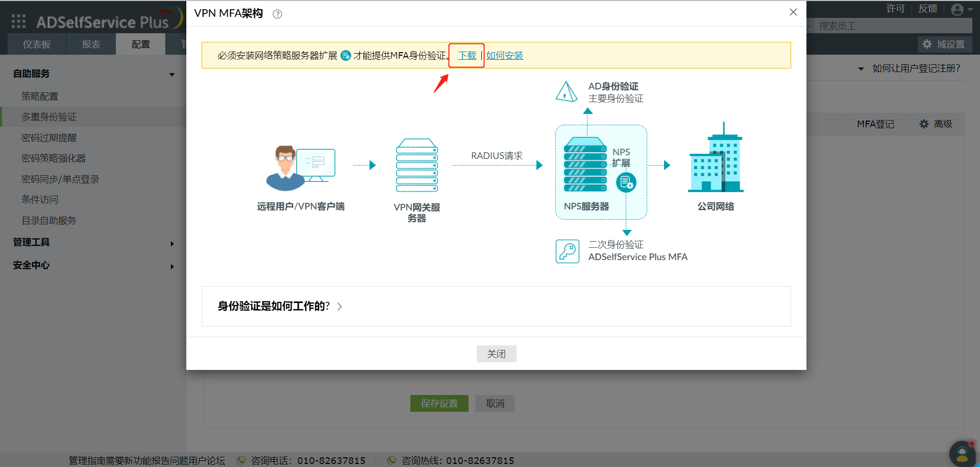Click the VPN MFA help question icon

pos(277,14)
